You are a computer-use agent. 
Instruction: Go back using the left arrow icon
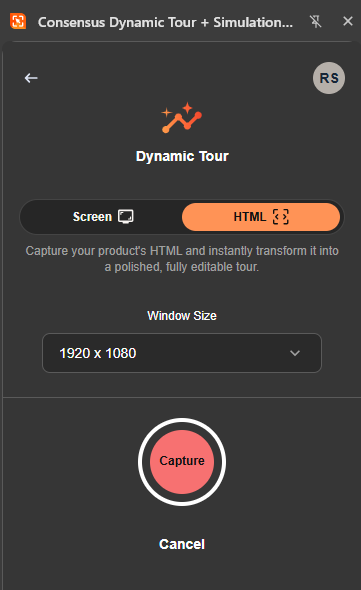(x=31, y=78)
